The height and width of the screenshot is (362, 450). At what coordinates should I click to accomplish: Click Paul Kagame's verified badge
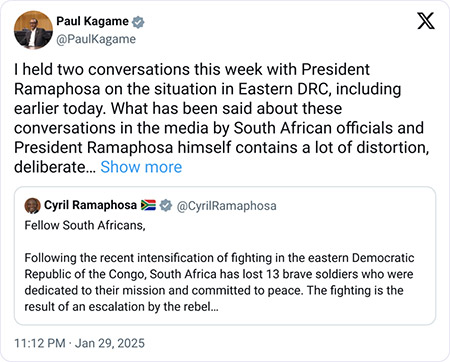click(138, 22)
